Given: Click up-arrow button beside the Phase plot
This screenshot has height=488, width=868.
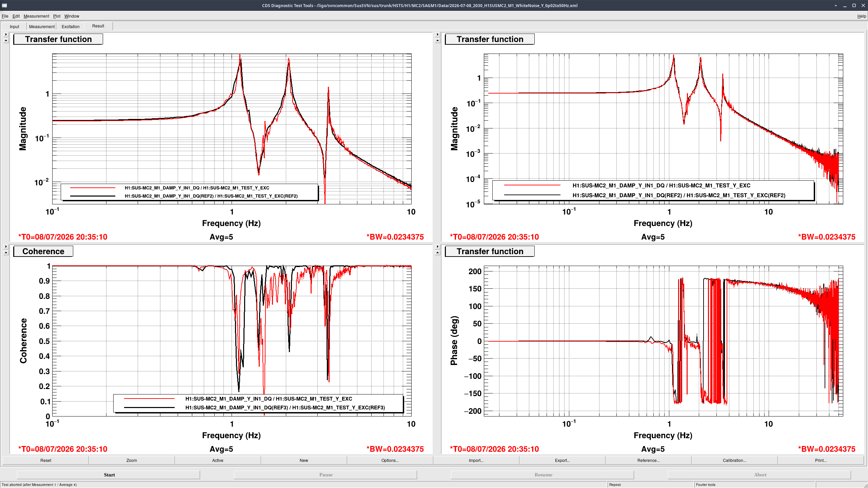Looking at the screenshot, I should click(x=437, y=252).
